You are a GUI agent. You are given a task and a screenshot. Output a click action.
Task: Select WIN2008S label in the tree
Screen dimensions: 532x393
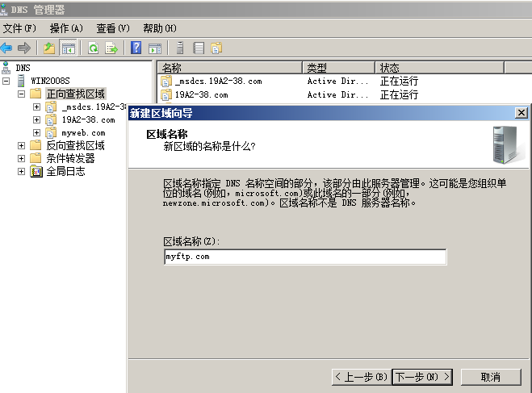click(50, 81)
